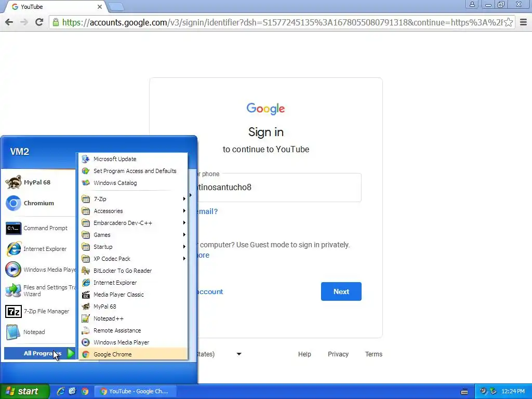Expand the Accessories submenu
Viewport: 532px width, 399px height.
click(133, 211)
